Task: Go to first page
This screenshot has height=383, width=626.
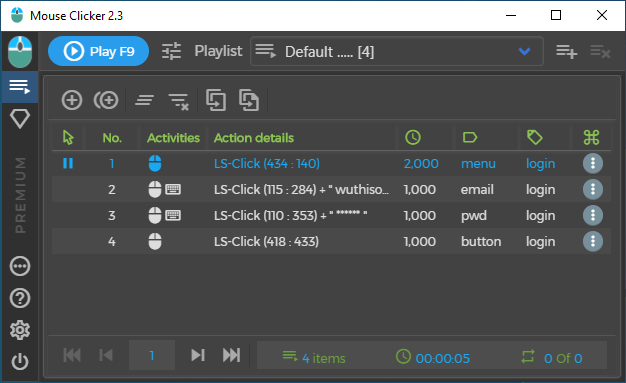Action: 72,355
